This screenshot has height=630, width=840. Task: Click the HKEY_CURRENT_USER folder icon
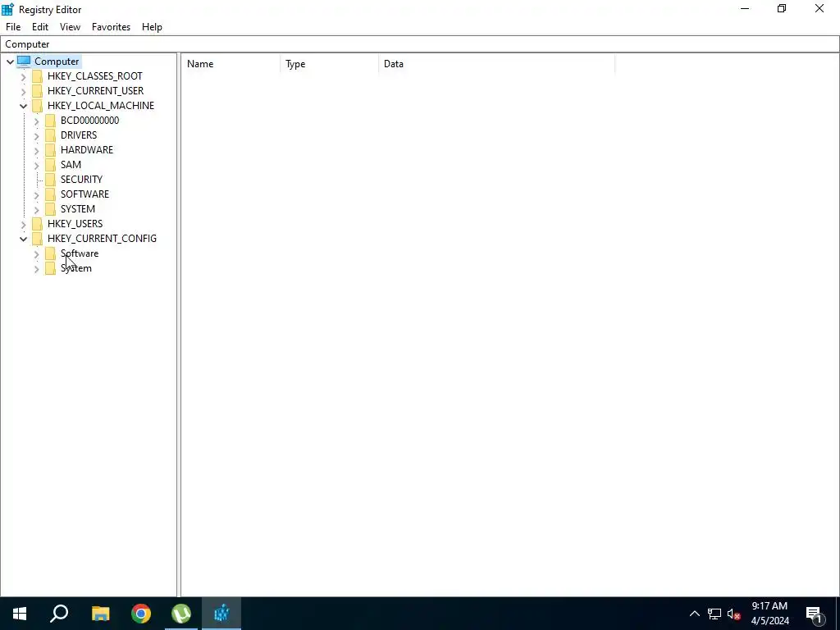tap(38, 91)
